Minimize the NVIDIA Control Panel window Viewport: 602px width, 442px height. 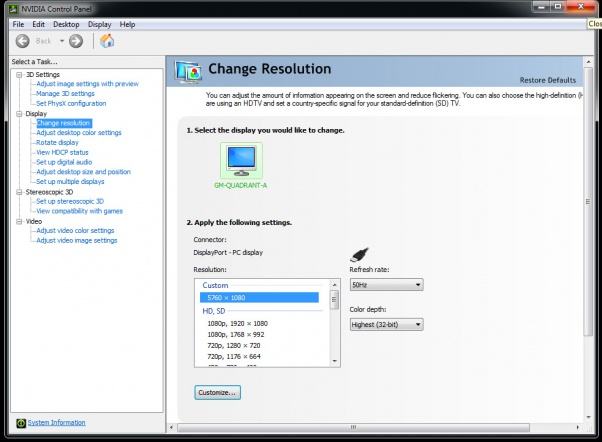coord(542,7)
